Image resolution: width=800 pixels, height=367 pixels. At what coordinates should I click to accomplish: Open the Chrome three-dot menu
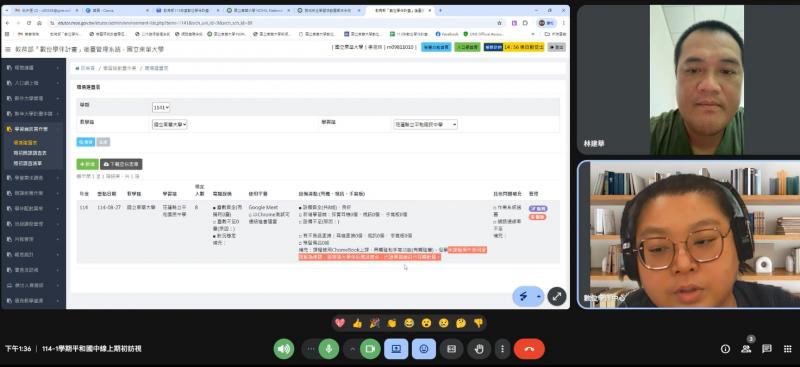coord(563,23)
